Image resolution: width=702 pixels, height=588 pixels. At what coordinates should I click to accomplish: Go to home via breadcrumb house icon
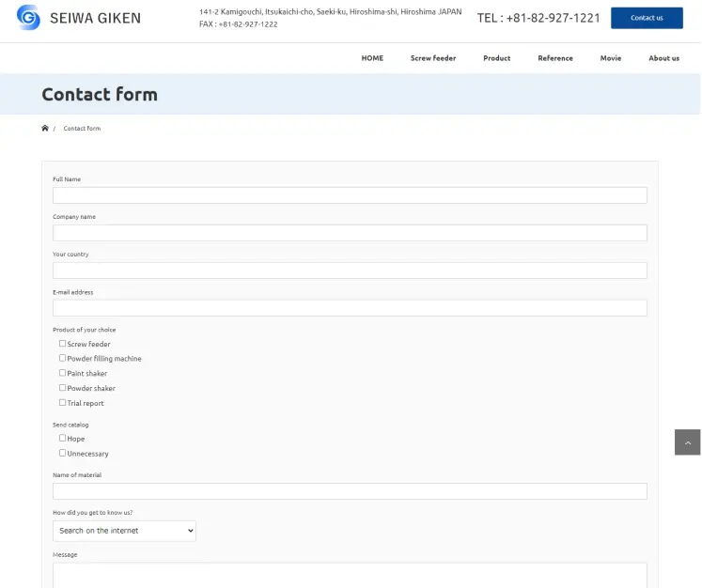coord(45,128)
